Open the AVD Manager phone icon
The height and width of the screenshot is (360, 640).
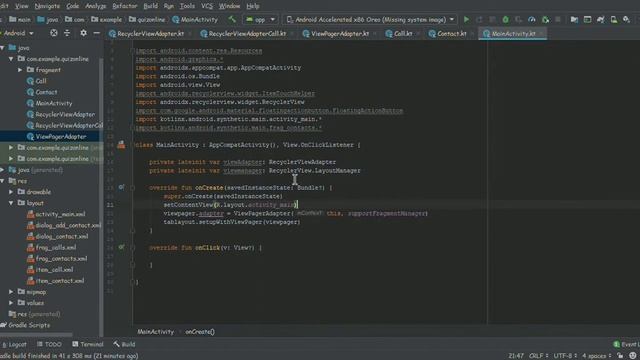[613, 19]
